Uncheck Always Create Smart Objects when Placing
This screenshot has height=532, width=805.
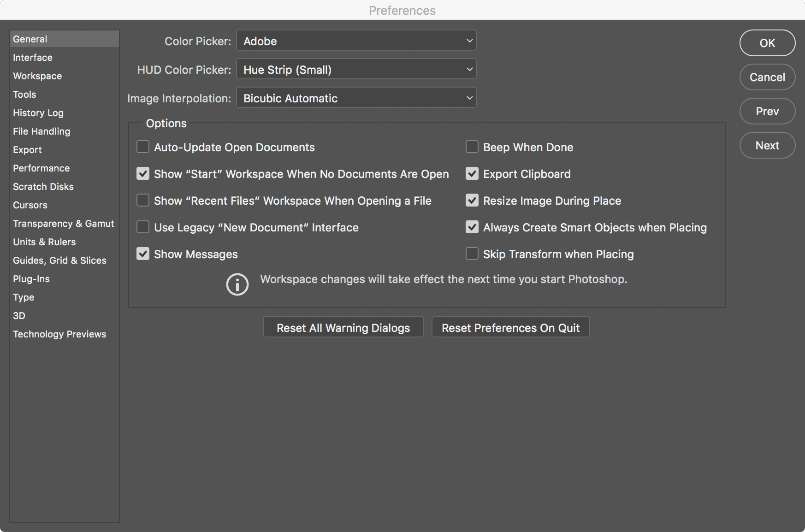472,227
